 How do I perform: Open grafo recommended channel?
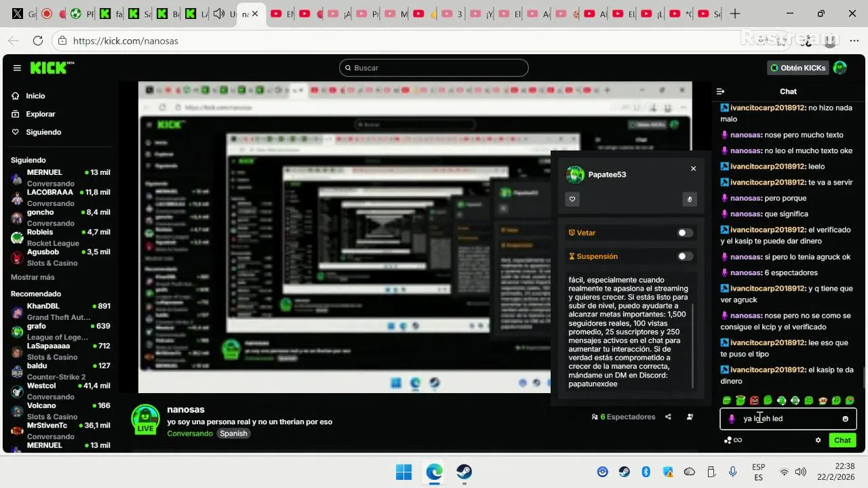[60, 331]
